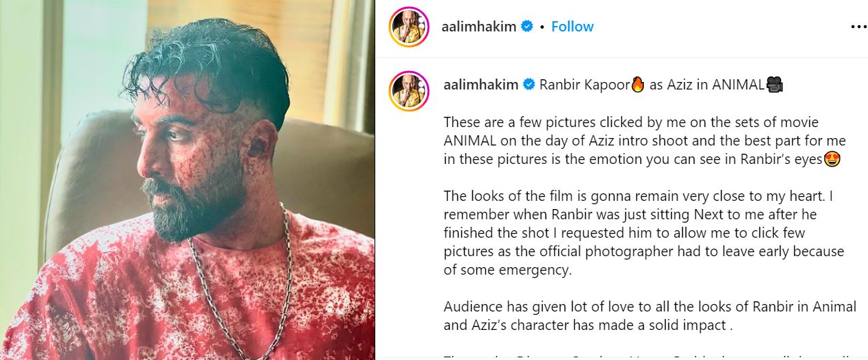The height and width of the screenshot is (360, 868).
Task: Click the paragraph starting 'Audience has given lot'
Action: pyautogui.click(x=649, y=316)
